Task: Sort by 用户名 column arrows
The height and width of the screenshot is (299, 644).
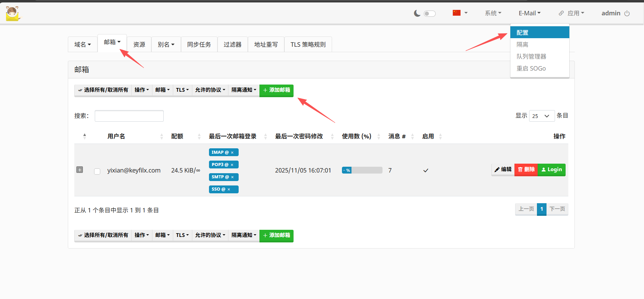Action: pyautogui.click(x=162, y=136)
